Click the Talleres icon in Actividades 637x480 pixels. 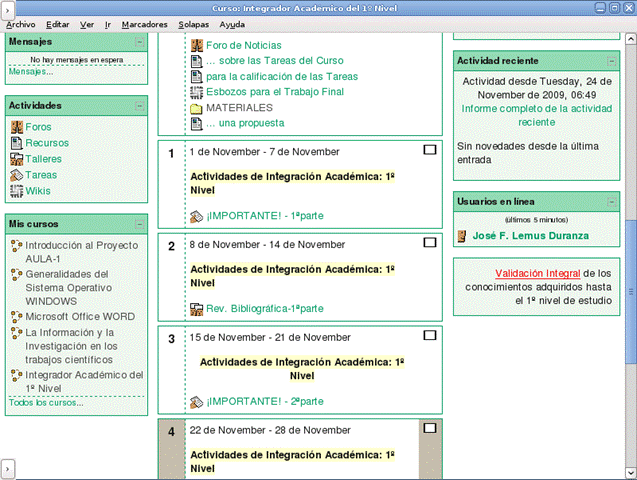pos(17,159)
